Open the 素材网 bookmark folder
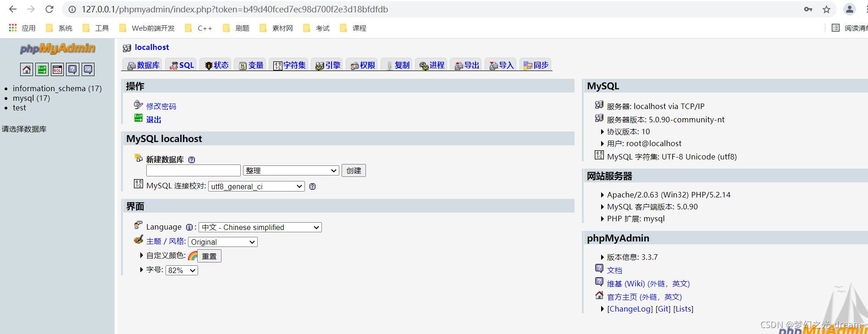Screen dimensions: 868x334 pos(276,28)
